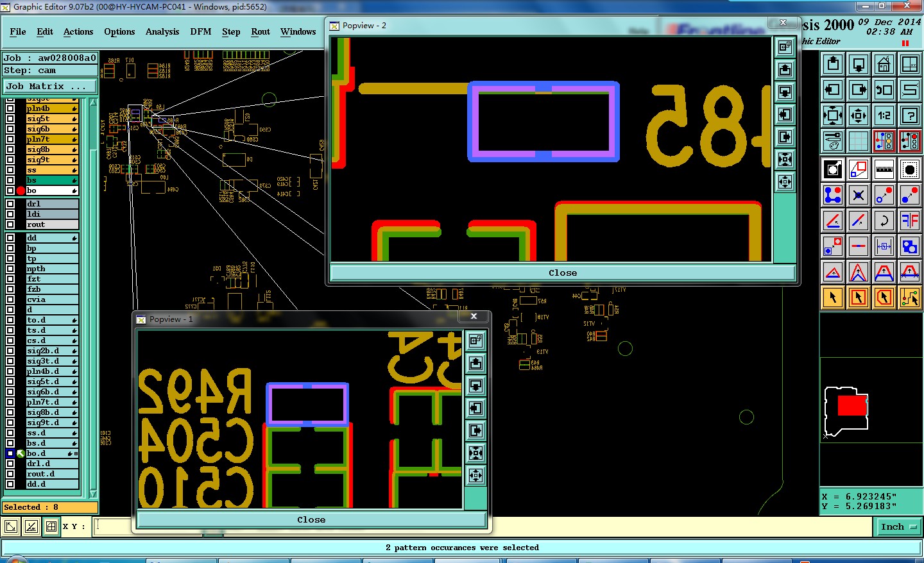Click Close button in Popview 2
Screen dimensions: 924x563
[x=563, y=273]
